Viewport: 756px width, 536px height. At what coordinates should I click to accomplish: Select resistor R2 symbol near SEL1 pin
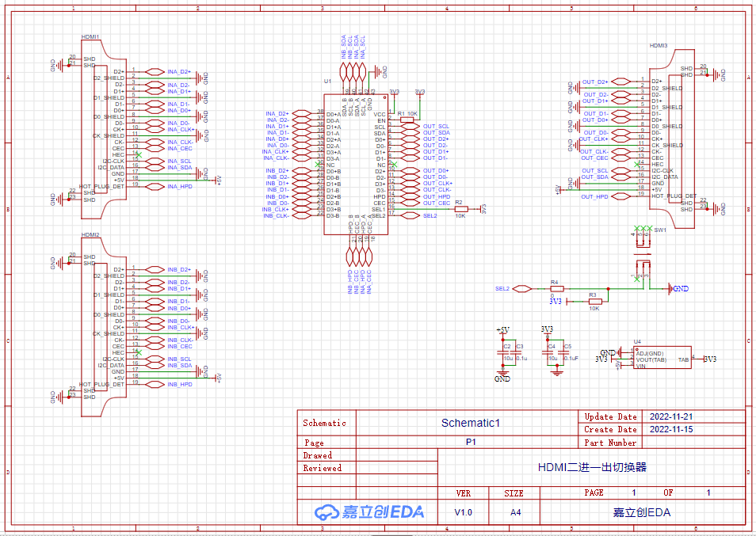point(461,209)
